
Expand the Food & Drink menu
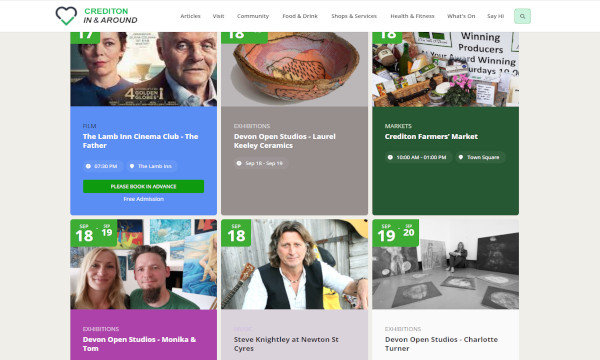pyautogui.click(x=300, y=16)
